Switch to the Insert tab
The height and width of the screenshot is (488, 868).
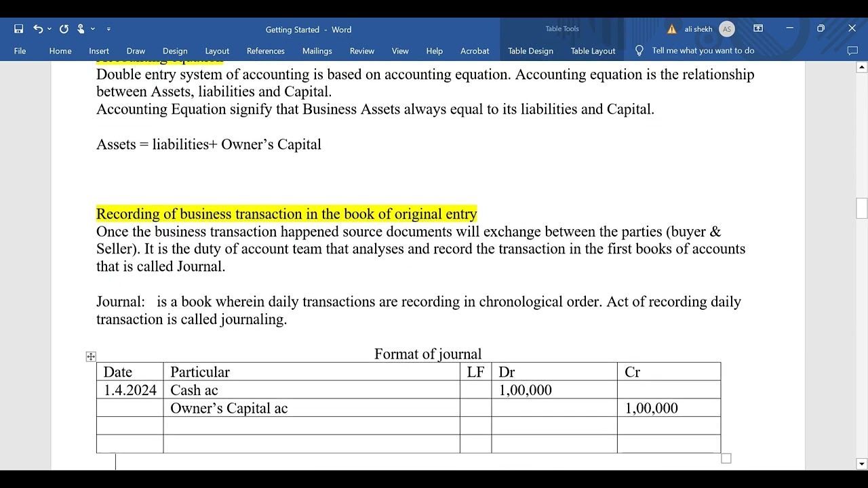pos(99,51)
